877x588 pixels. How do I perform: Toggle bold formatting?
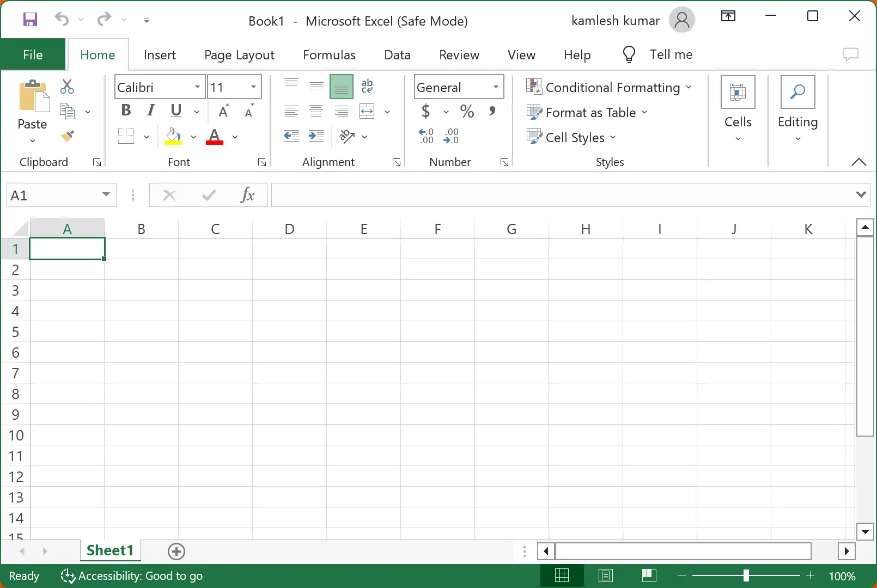[126, 110]
